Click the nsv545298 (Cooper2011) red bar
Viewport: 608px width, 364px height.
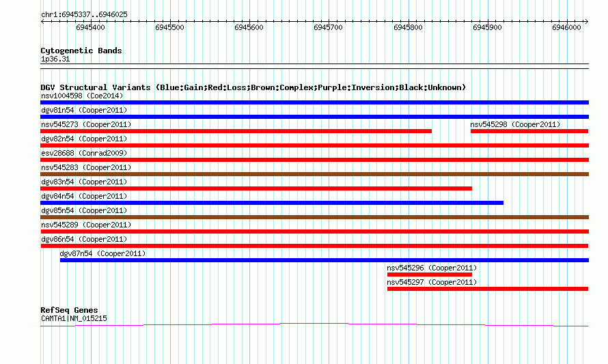[529, 131]
